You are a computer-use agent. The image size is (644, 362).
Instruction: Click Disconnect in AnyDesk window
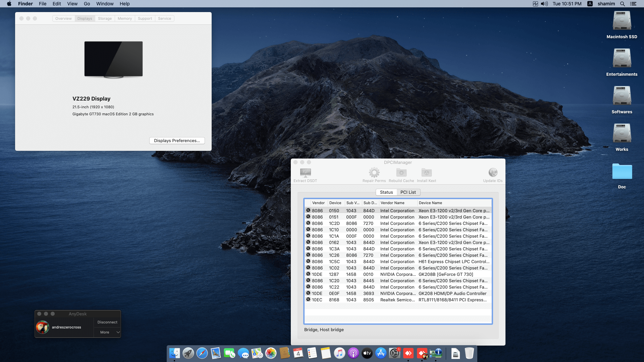click(107, 322)
